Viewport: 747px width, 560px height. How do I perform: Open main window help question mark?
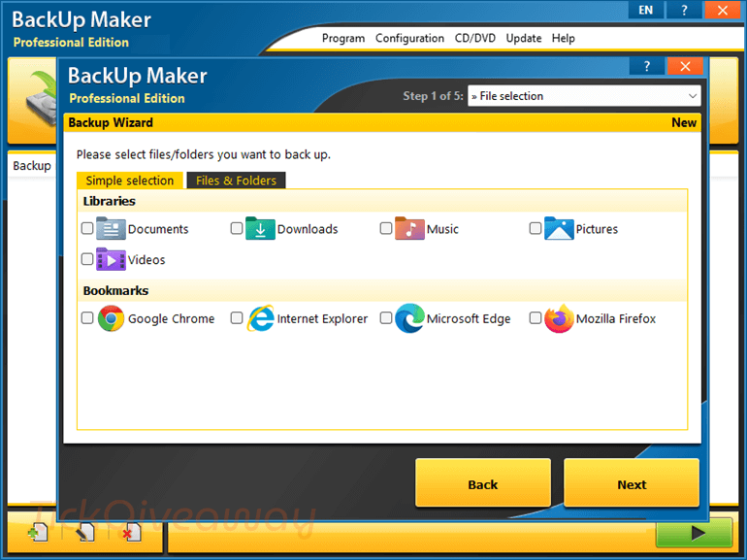(x=684, y=10)
